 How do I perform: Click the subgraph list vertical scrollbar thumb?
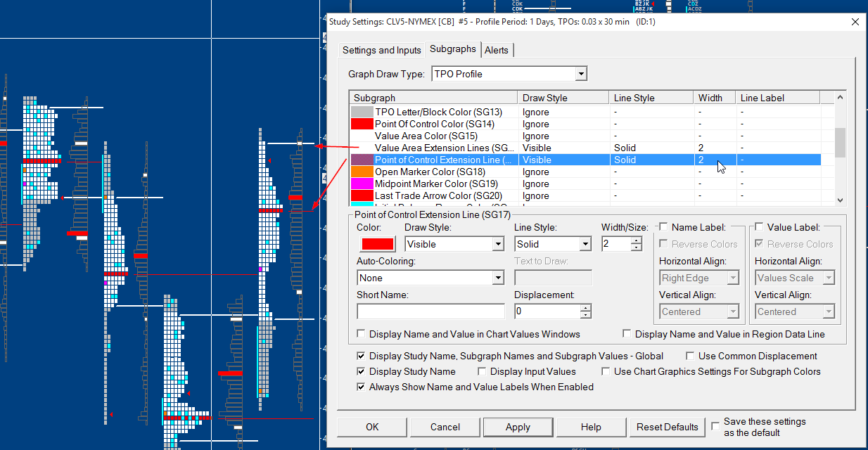coord(840,143)
